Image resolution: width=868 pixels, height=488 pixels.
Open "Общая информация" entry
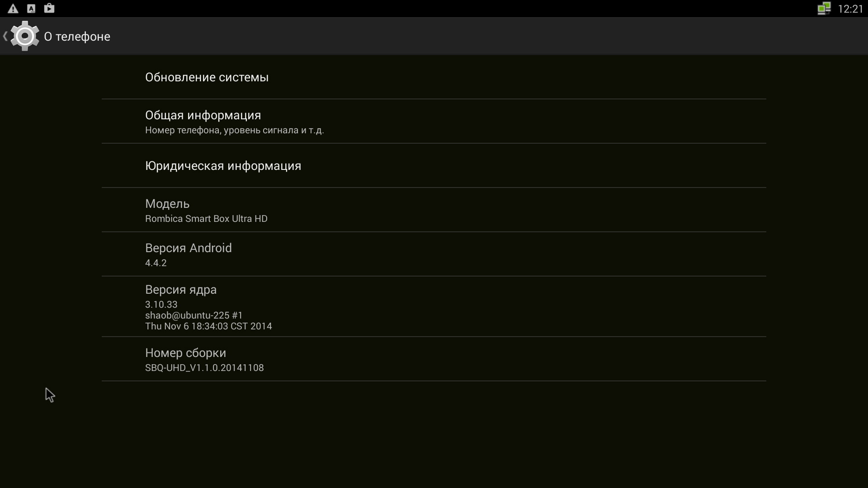203,115
